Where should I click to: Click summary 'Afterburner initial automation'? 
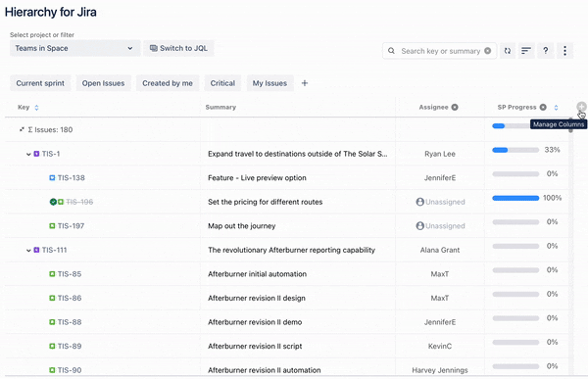pos(257,274)
